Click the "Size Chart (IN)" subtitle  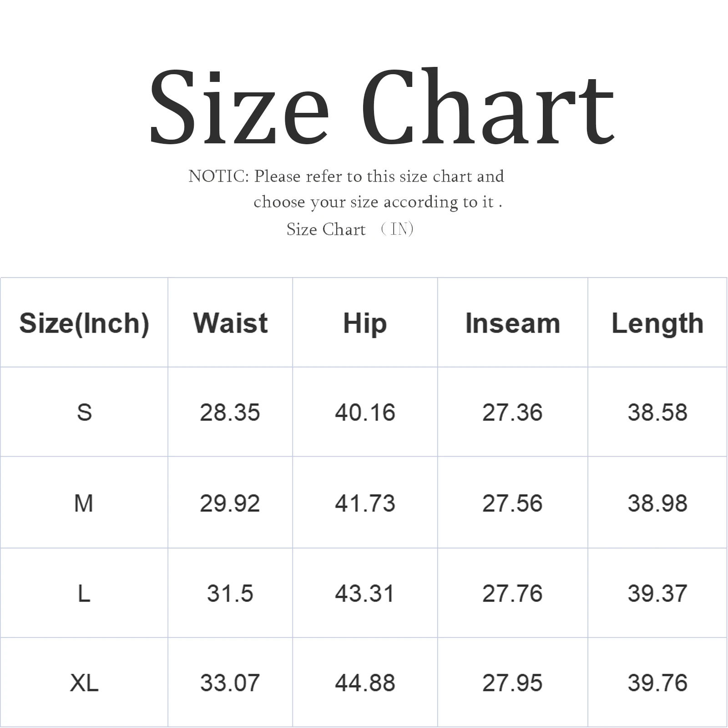point(349,229)
